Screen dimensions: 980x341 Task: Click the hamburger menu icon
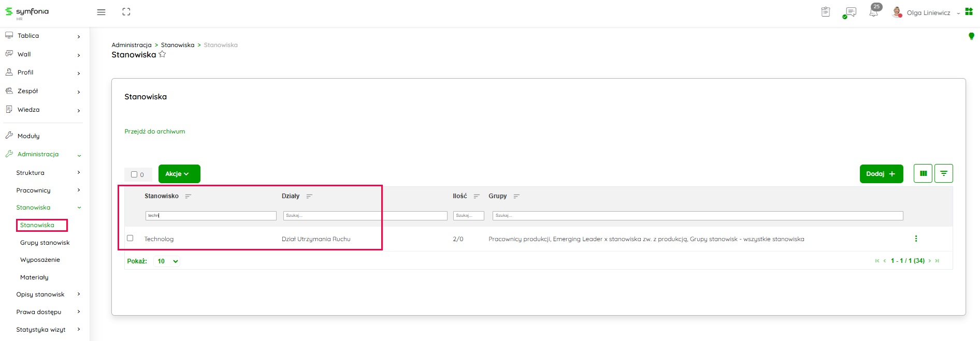(x=101, y=12)
